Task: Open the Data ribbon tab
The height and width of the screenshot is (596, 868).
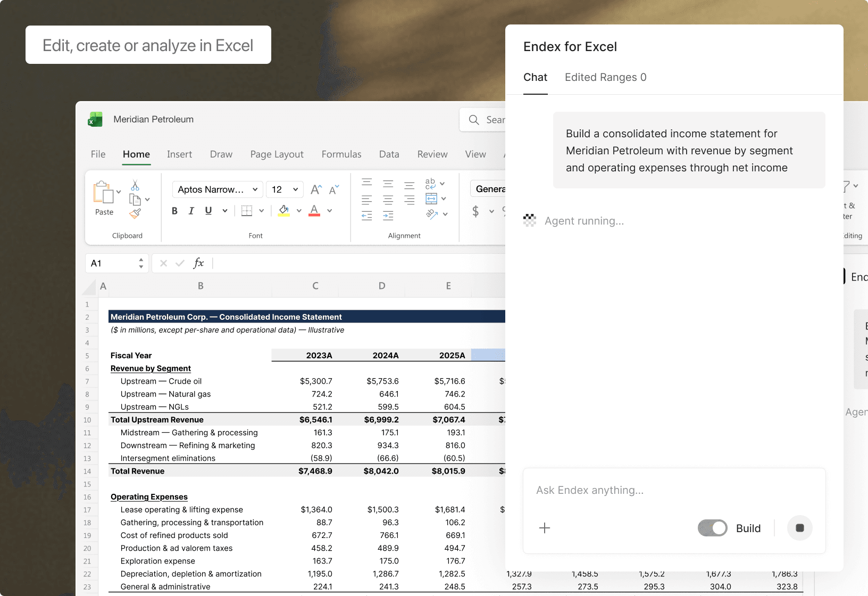Action: pos(389,154)
